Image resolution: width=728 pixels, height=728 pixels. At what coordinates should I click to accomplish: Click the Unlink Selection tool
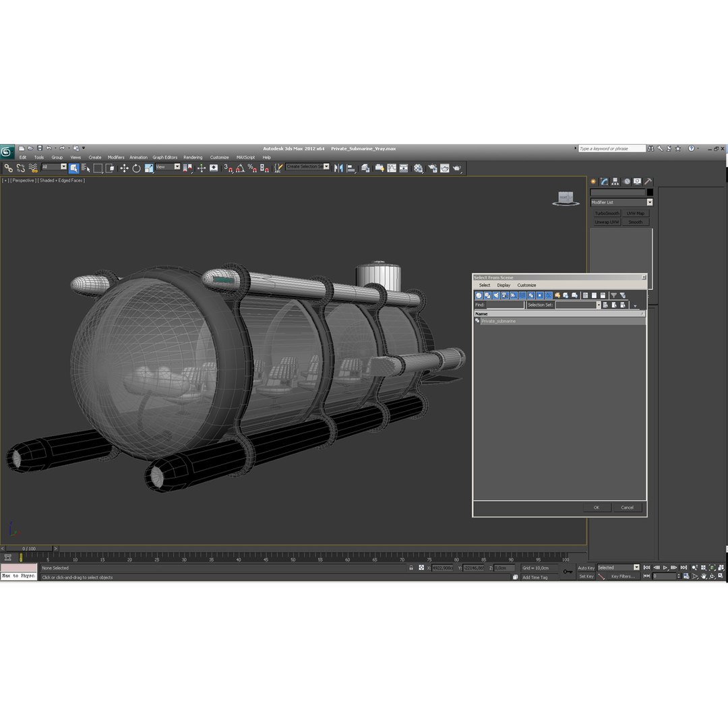click(x=20, y=168)
